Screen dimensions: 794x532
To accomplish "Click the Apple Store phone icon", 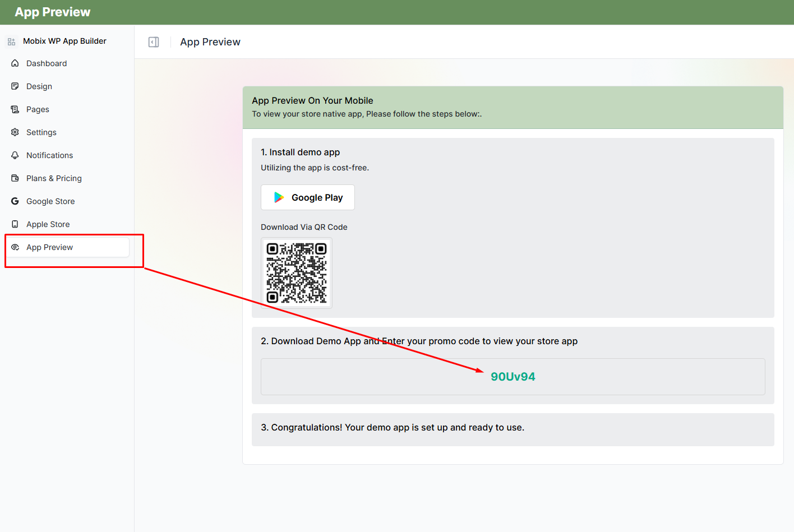I will 15,224.
